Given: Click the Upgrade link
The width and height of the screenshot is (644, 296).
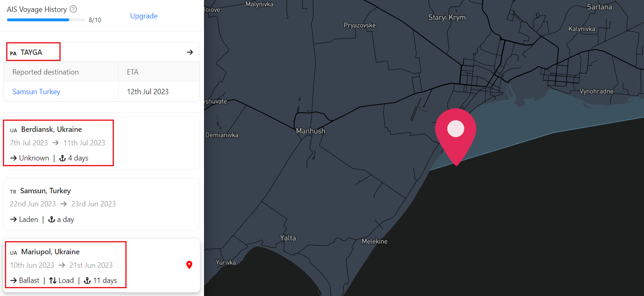Looking at the screenshot, I should tap(144, 16).
